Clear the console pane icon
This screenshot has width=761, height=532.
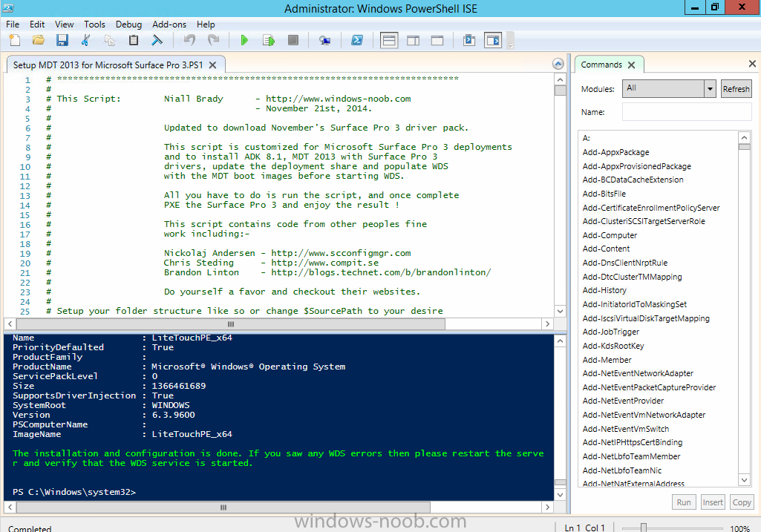tap(157, 40)
